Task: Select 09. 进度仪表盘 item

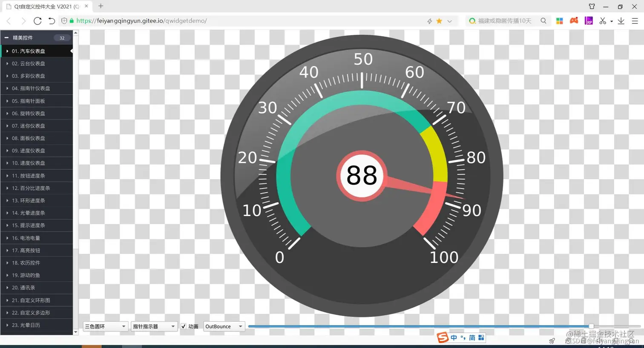Action: 37,151
